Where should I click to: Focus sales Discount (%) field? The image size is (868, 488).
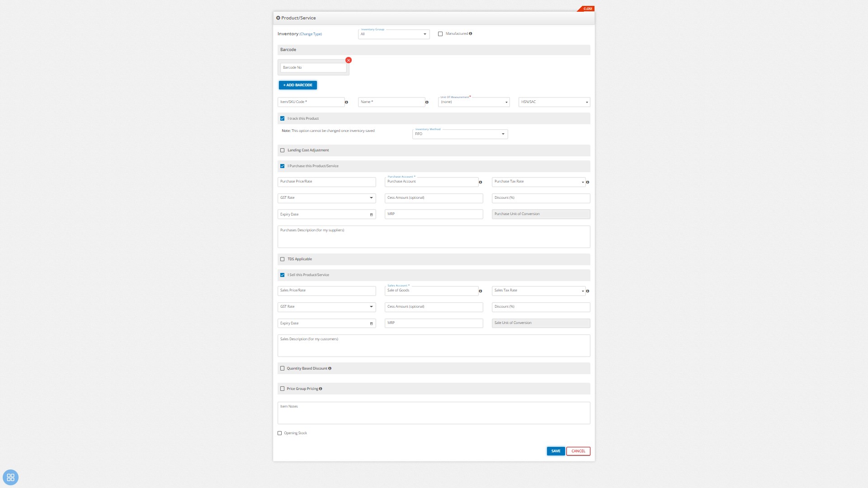click(x=541, y=307)
